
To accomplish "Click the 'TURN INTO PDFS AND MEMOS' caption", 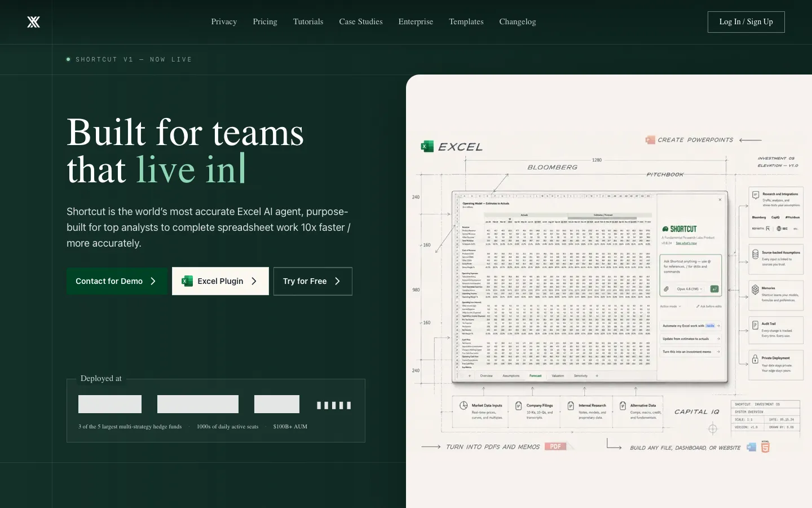I will coord(493,447).
